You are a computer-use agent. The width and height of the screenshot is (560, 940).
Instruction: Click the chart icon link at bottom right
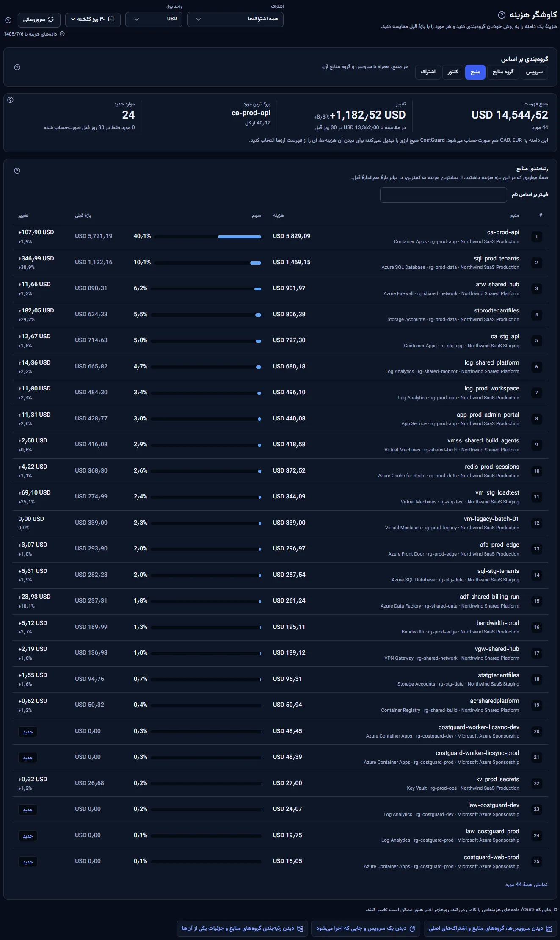pos(490,928)
